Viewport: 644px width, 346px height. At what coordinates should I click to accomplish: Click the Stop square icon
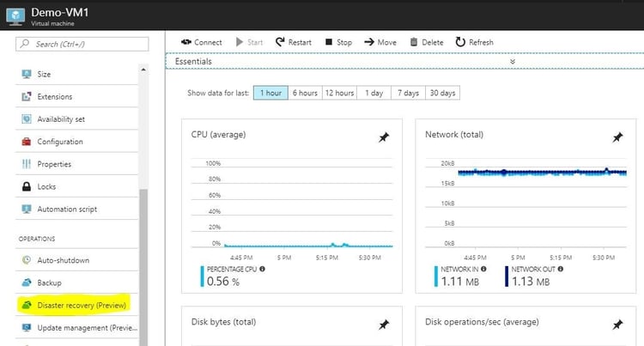pos(329,42)
